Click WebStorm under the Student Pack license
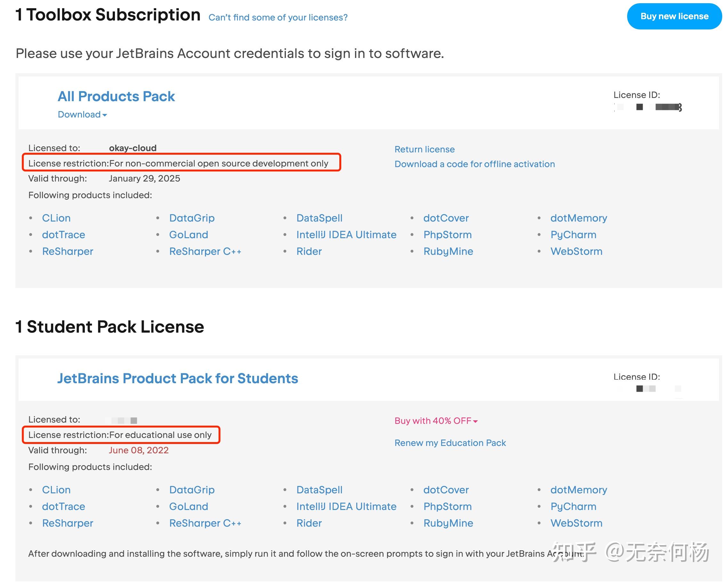This screenshot has height=582, width=728. [x=576, y=523]
